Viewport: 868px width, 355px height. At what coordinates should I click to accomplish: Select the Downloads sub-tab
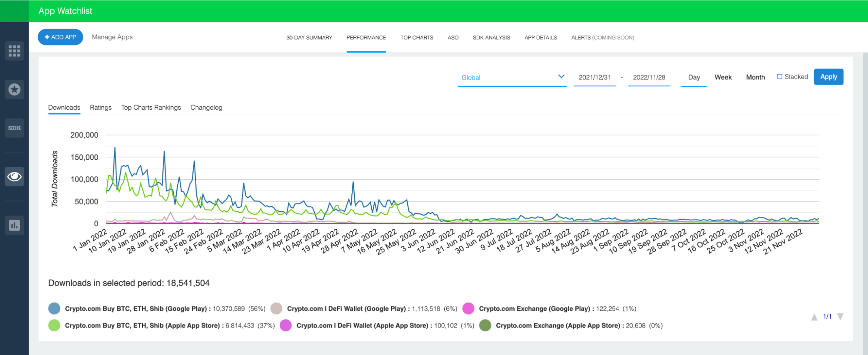click(x=64, y=108)
